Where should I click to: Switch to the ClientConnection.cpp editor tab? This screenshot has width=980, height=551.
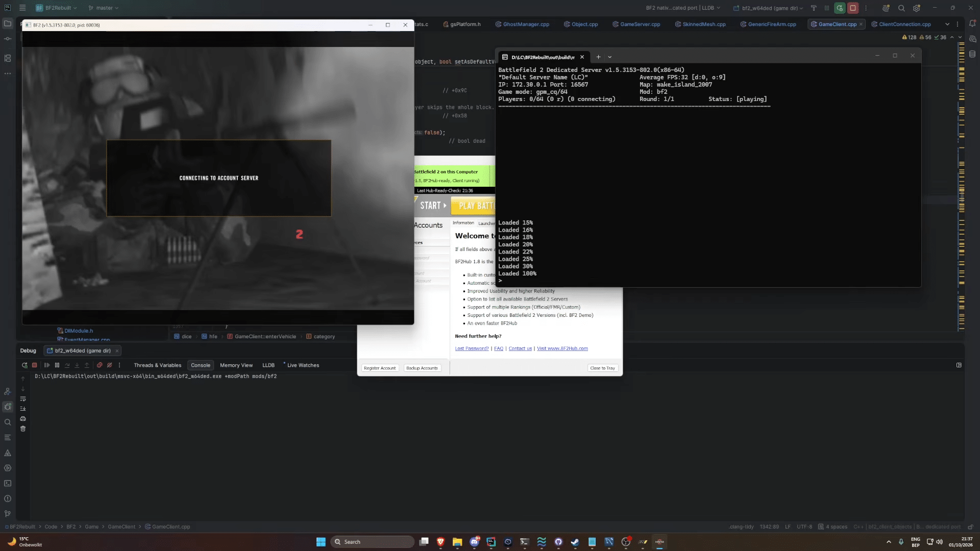coord(901,24)
